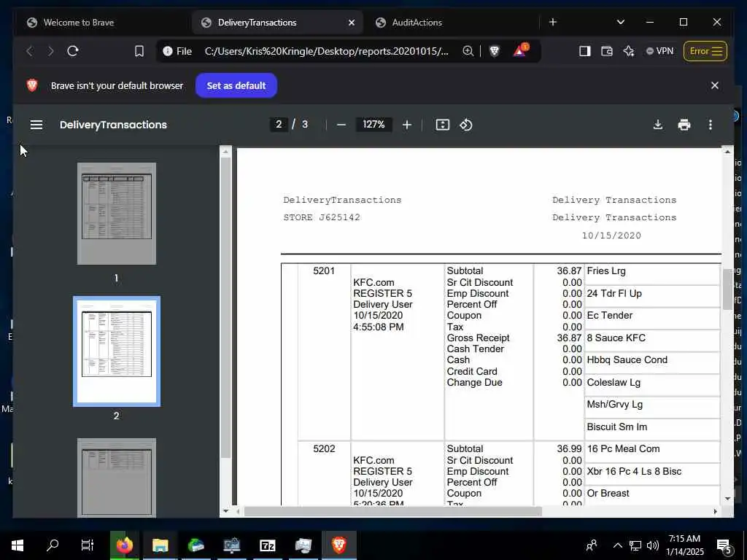This screenshot has height=560, width=747.
Task: Open File Explorer from taskbar
Action: [x=160, y=545]
